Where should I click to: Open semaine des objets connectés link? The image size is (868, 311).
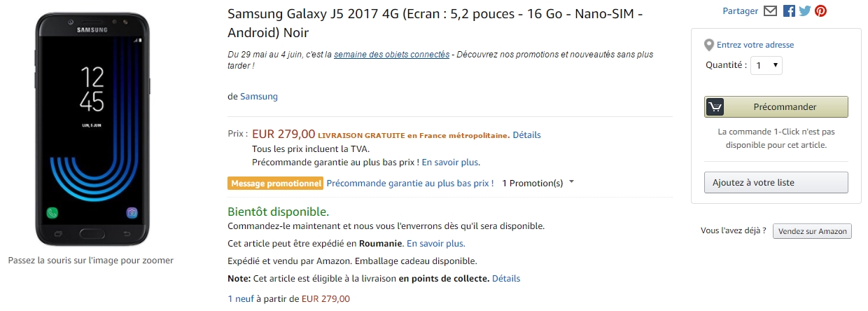click(x=391, y=54)
